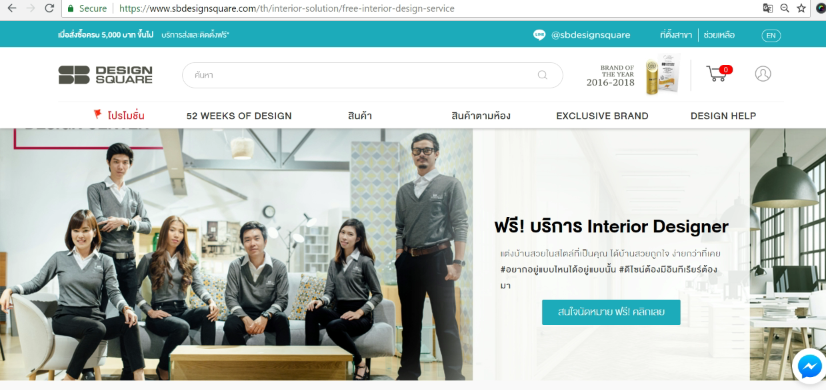
Task: Click the #อยากอยู่แบบไหนได้อยู่แบบนั้น hashtag text
Action: click(557, 269)
